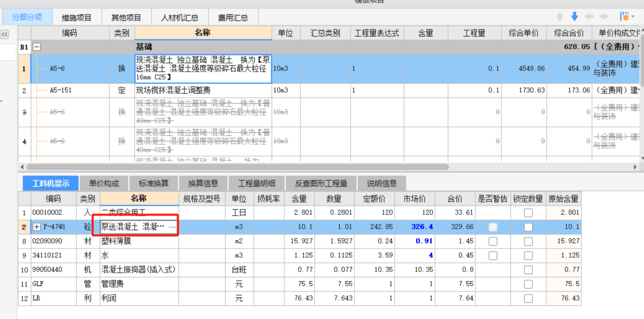Click the blue 326.4 market price cell
The image size is (644, 319).
414,227
